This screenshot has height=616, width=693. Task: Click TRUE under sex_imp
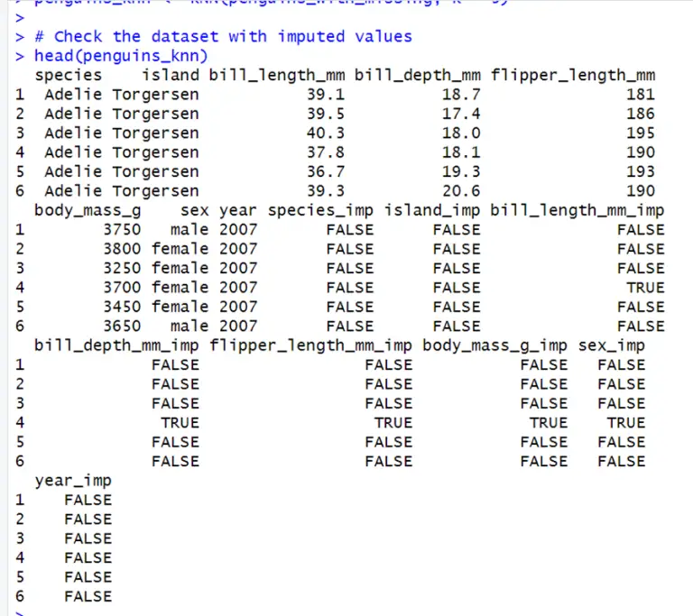(626, 423)
